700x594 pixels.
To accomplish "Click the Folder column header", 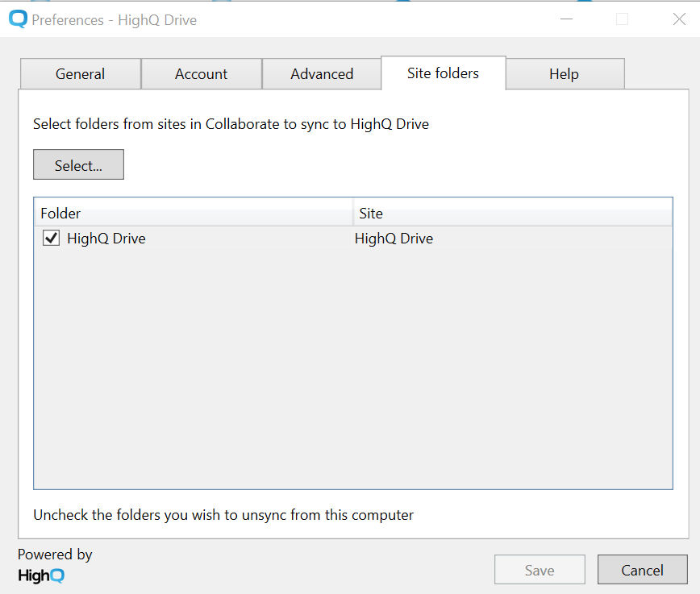I will tap(194, 214).
